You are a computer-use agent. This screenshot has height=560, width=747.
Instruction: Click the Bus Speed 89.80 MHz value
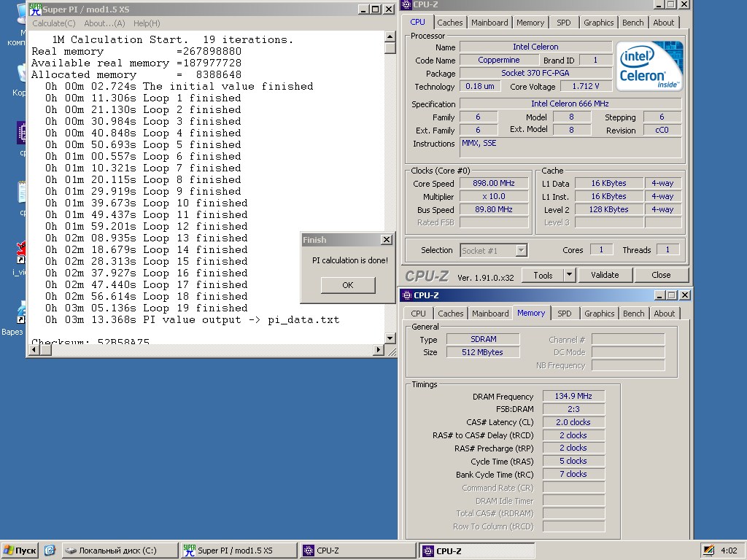point(494,209)
